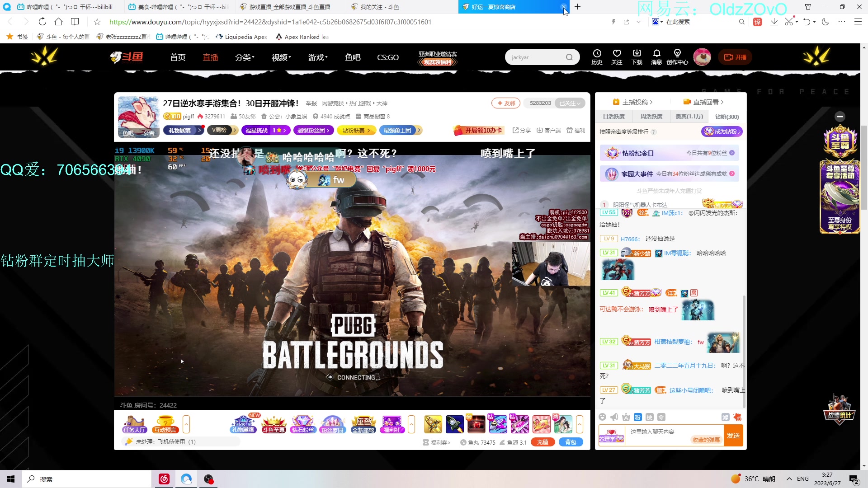This screenshot has height=488, width=868.
Task: Open the 礼物展馆 badge
Action: point(184,130)
